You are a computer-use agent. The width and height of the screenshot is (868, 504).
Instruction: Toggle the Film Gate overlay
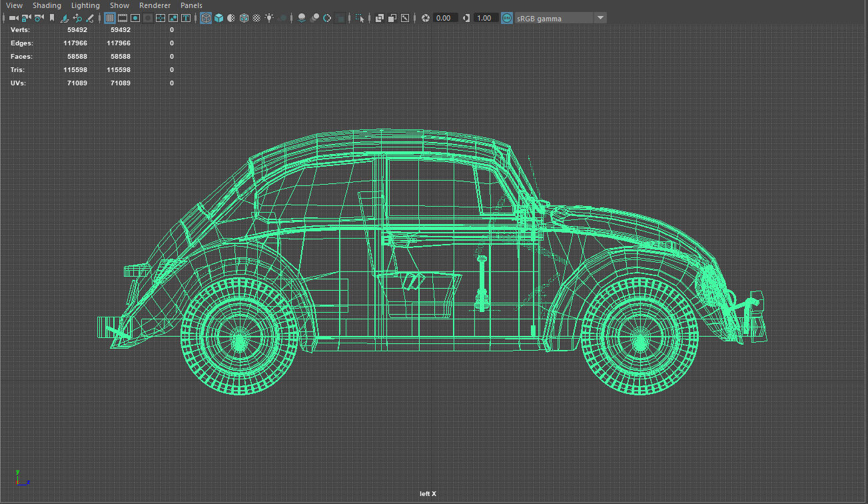[x=123, y=18]
